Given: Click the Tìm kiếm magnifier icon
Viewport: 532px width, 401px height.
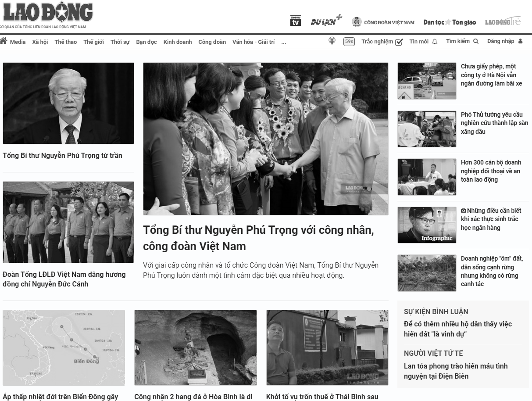Looking at the screenshot, I should point(476,41).
